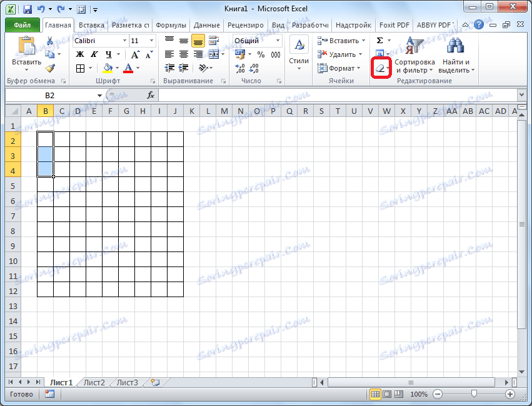Click the insert function fx icon
Screen dimensions: 532x406
click(x=151, y=95)
